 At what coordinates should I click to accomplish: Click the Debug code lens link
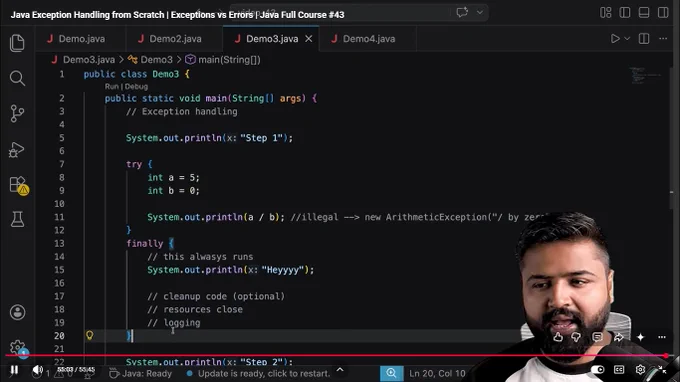[136, 86]
